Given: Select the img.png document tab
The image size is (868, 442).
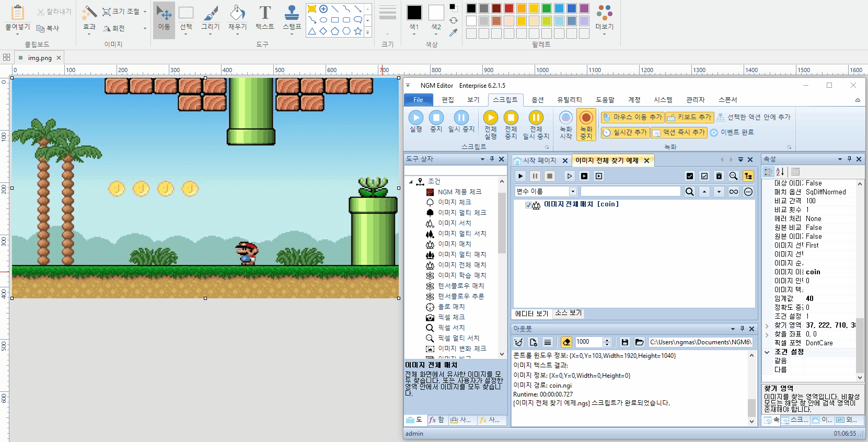Looking at the screenshot, I should [x=40, y=58].
